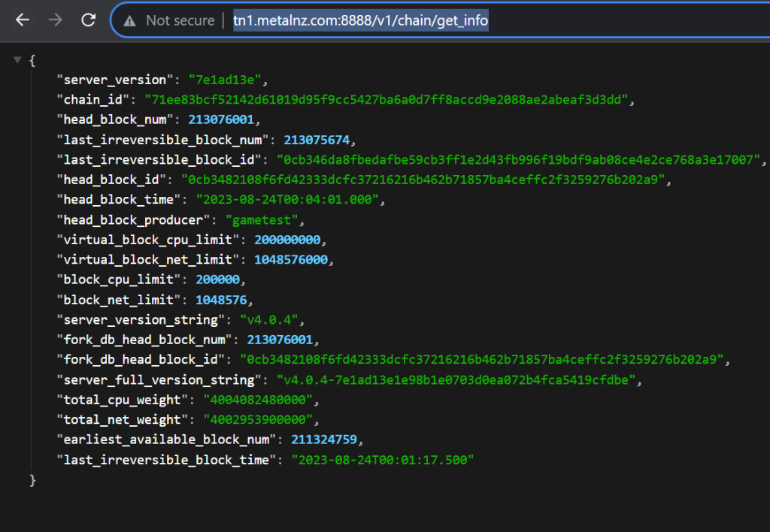Select the value "4002953900000"
770x532 pixels.
258,419
